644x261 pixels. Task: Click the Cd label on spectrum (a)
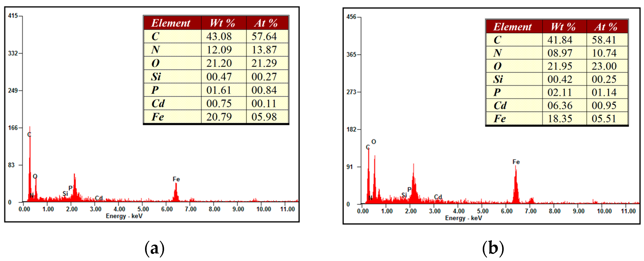[99, 198]
